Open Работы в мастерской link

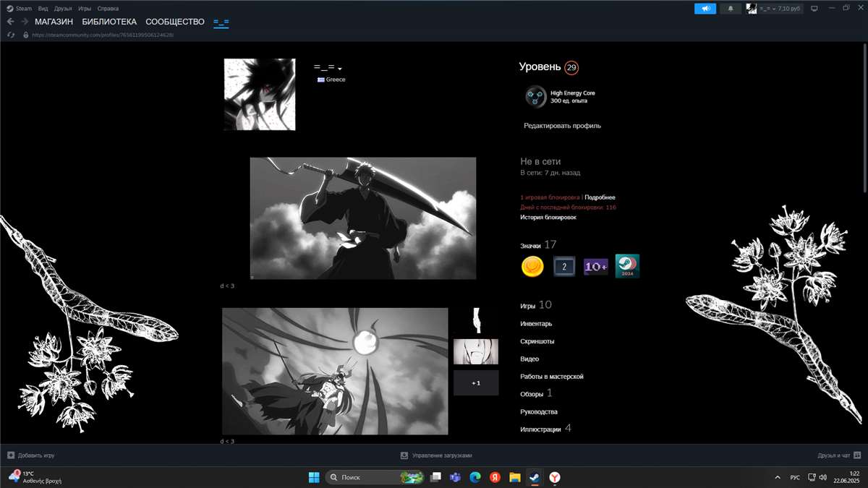tap(552, 377)
